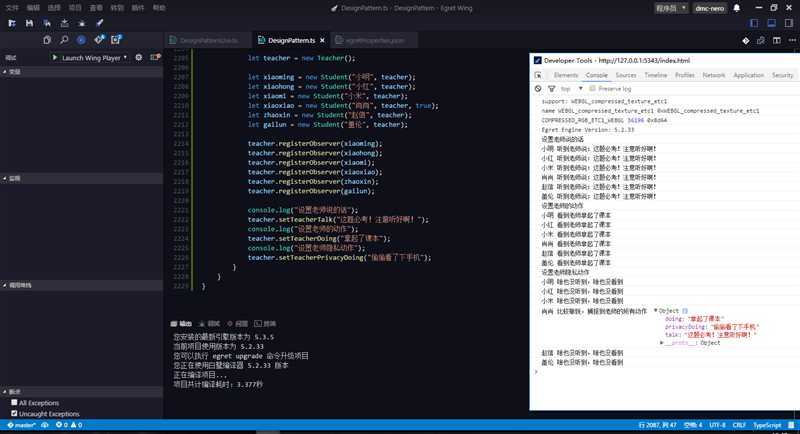The height and width of the screenshot is (434, 800).
Task: Click the master branch indicator in status bar
Action: [21, 425]
